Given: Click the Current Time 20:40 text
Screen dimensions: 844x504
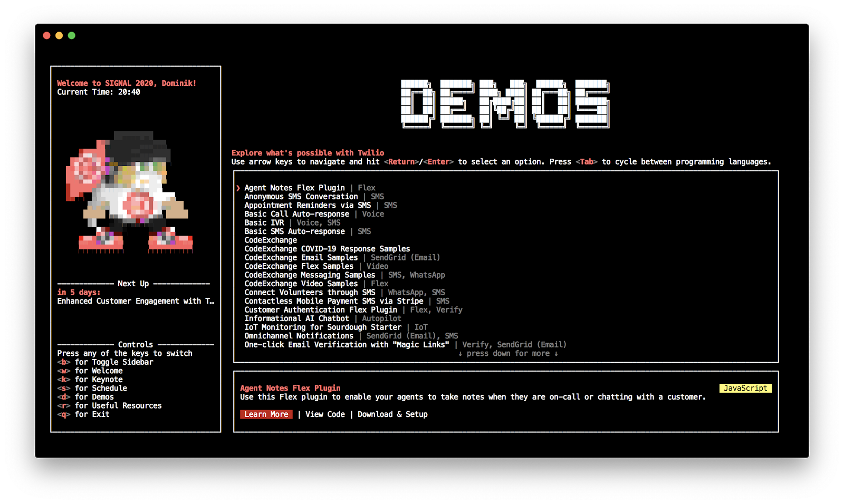Looking at the screenshot, I should [x=99, y=92].
